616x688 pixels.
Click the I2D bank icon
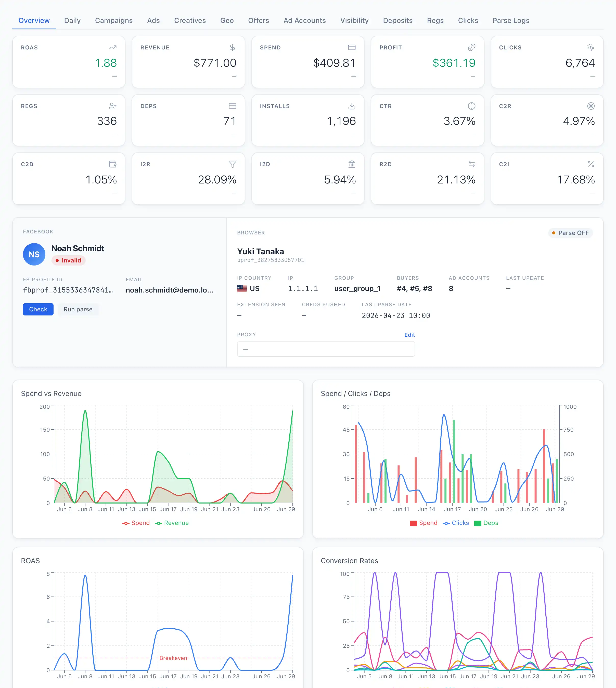tap(352, 164)
